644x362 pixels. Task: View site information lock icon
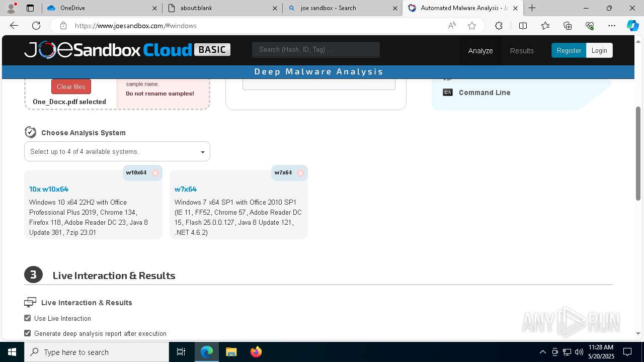pos(63,26)
